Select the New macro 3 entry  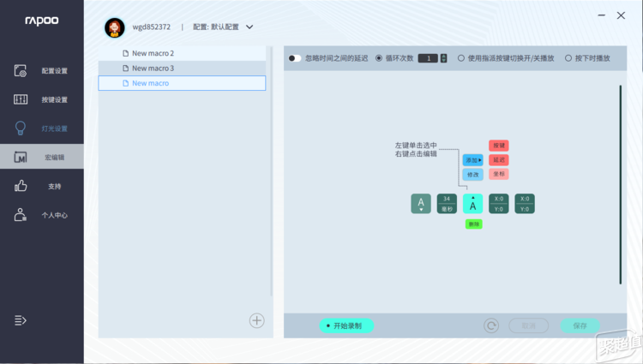[x=182, y=69]
